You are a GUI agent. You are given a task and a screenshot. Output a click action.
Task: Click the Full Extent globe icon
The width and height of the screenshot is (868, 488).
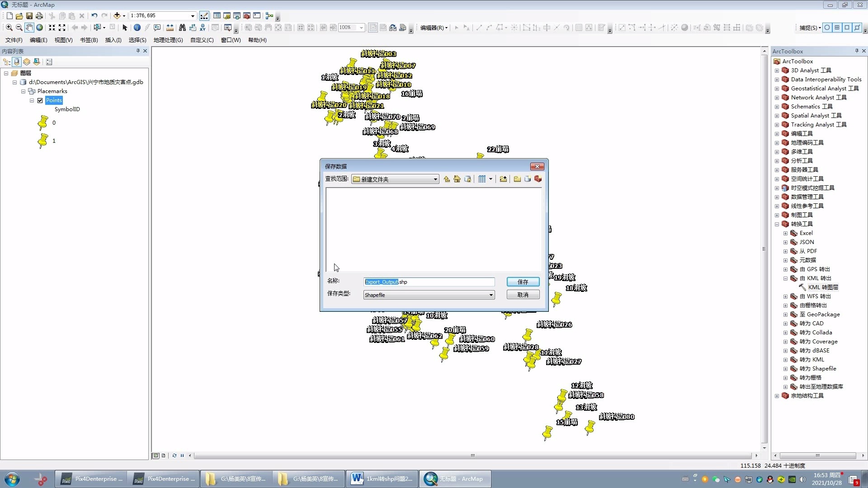40,28
